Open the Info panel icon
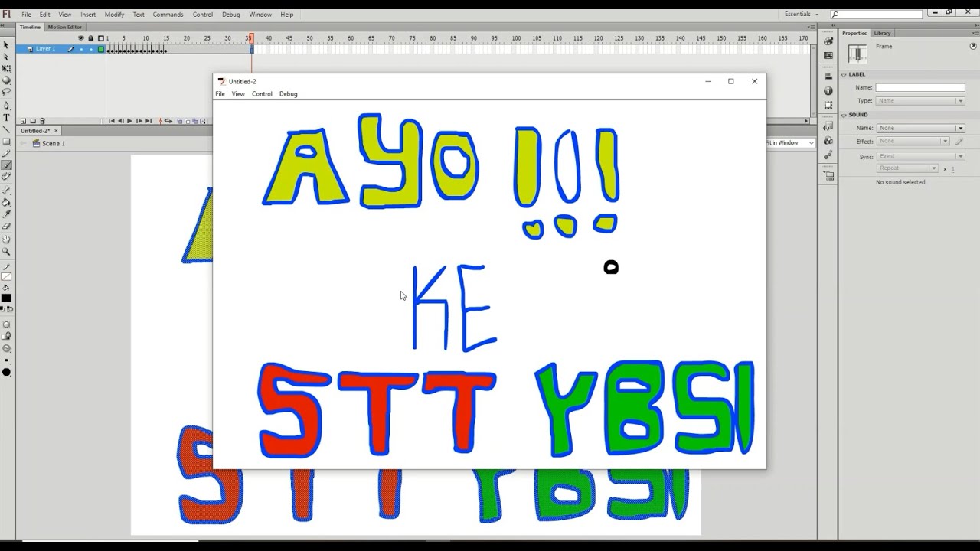 tap(828, 90)
